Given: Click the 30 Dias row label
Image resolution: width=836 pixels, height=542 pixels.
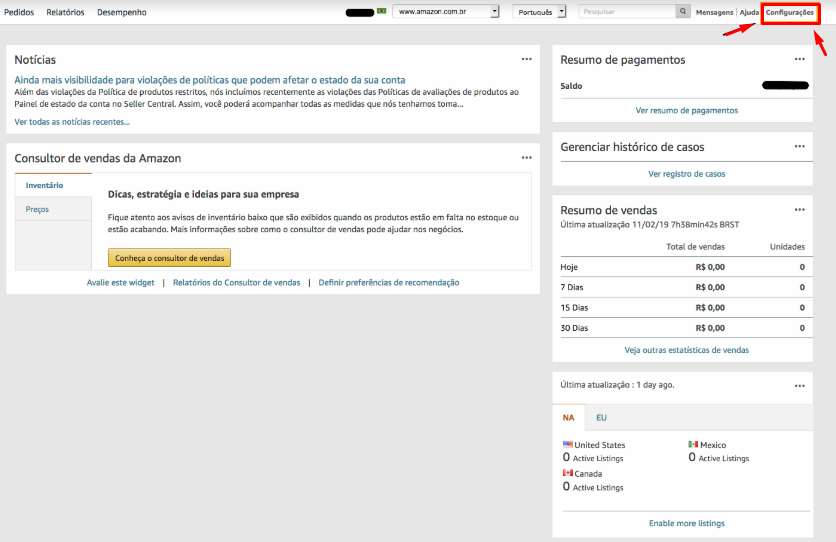Looking at the screenshot, I should pyautogui.click(x=574, y=328).
